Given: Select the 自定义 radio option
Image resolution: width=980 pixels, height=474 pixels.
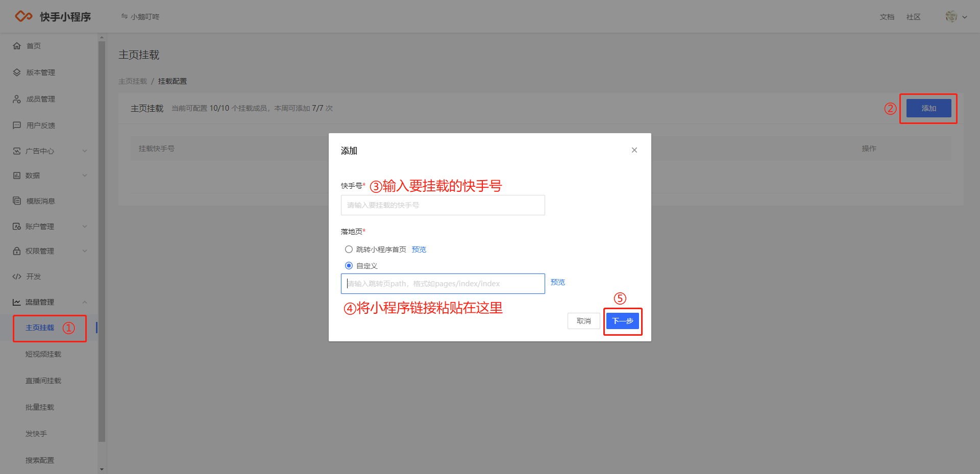Looking at the screenshot, I should point(349,266).
